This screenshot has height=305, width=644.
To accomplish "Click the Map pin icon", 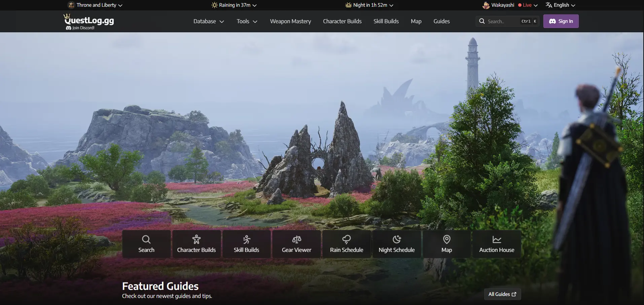I will click(x=446, y=239).
